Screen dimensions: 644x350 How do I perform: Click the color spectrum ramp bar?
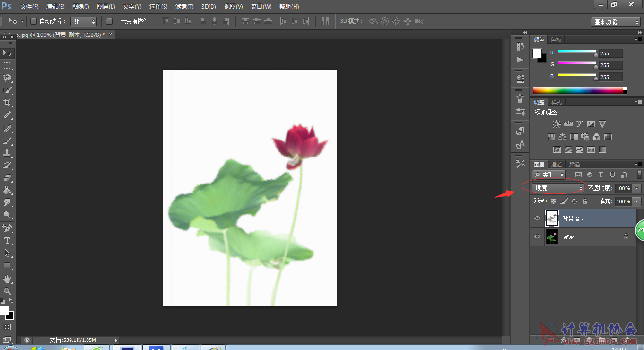[x=578, y=90]
